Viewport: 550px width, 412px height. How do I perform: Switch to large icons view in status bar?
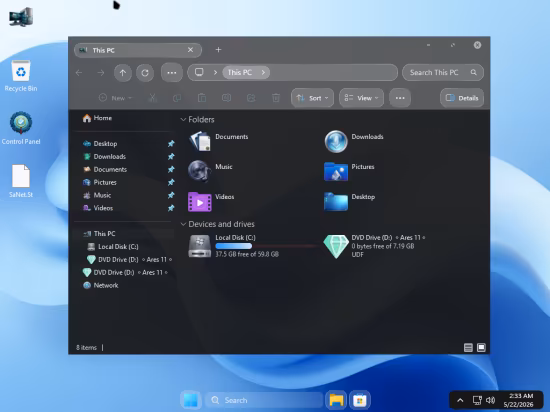coord(481,347)
